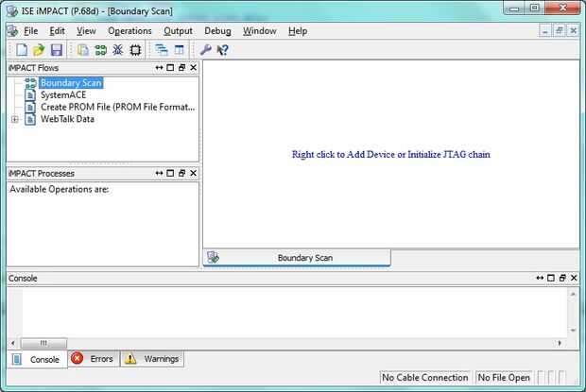586x392 pixels.
Task: Click the SystemACE document icon
Action: [x=30, y=94]
